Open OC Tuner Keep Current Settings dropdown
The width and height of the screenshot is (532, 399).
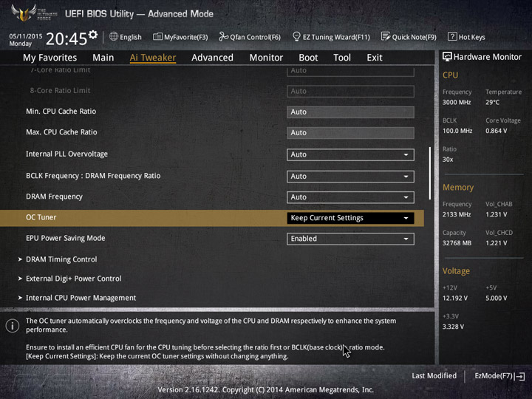(x=350, y=218)
